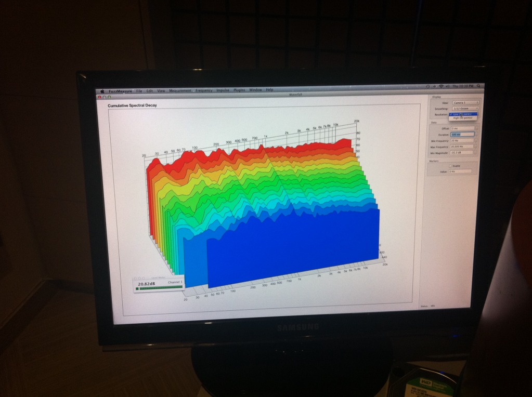Click the Markers Value input field
532x397 pixels.
point(461,171)
